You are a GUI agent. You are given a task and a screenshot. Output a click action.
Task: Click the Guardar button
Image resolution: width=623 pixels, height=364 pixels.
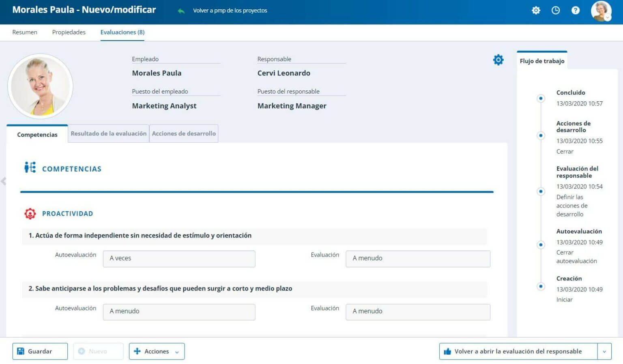tap(40, 351)
